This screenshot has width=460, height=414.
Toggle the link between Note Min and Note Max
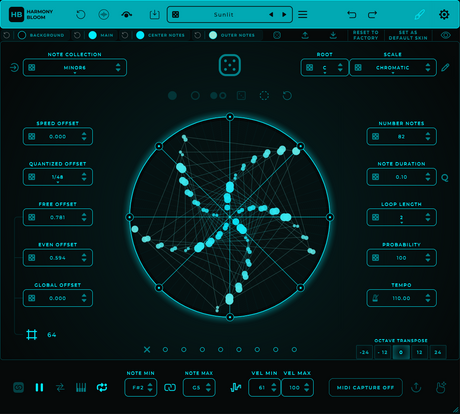point(170,387)
